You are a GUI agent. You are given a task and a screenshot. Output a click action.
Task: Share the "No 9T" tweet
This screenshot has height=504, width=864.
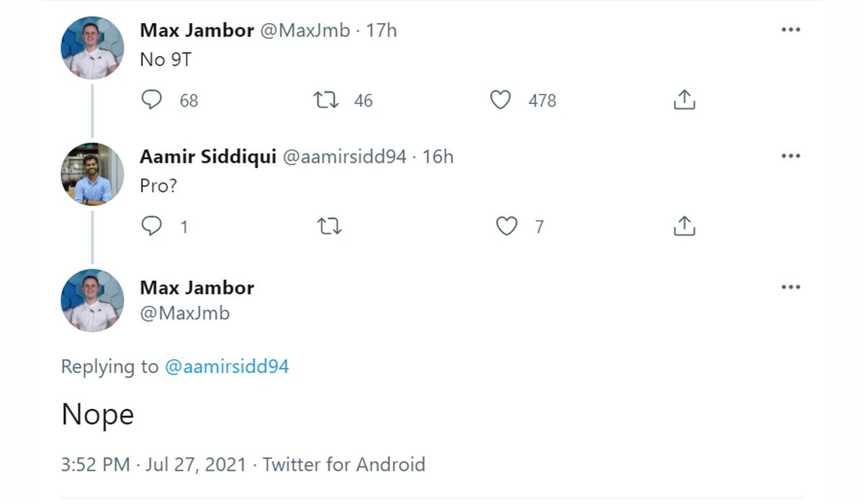pyautogui.click(x=684, y=100)
